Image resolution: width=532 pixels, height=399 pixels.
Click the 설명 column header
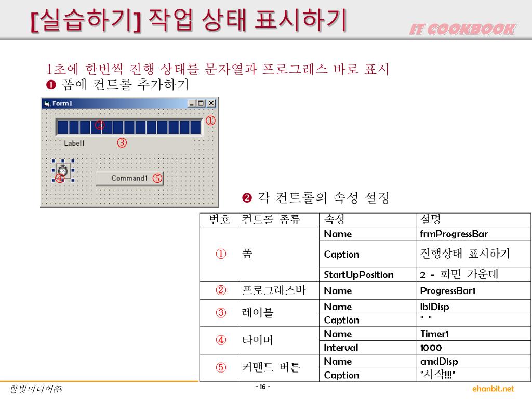pos(473,220)
